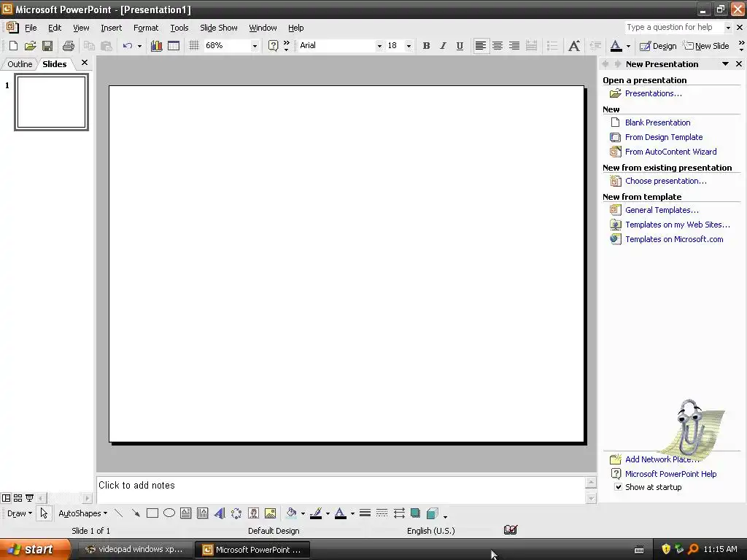
Task: Click the Undo arrow icon
Action: (x=127, y=46)
